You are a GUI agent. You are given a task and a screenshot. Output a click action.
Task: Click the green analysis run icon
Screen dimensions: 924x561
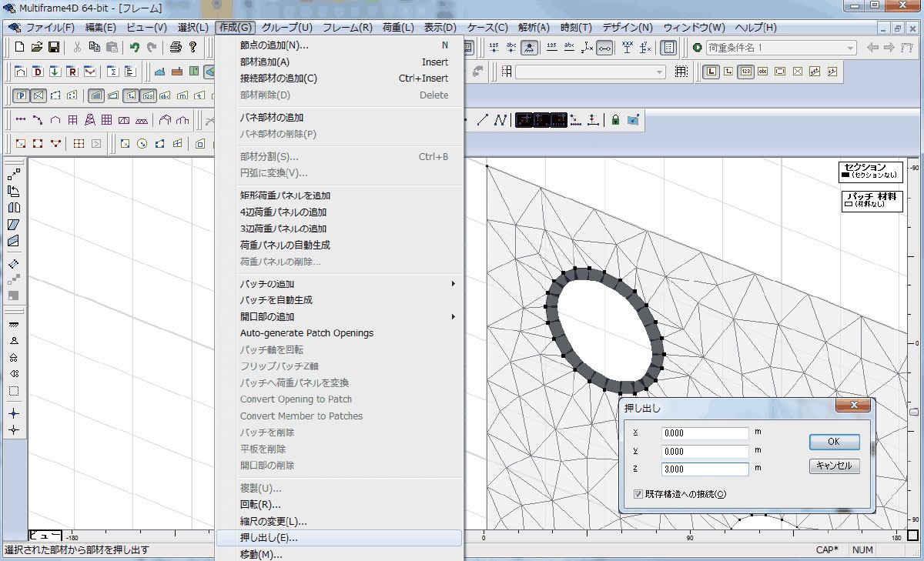click(x=698, y=48)
